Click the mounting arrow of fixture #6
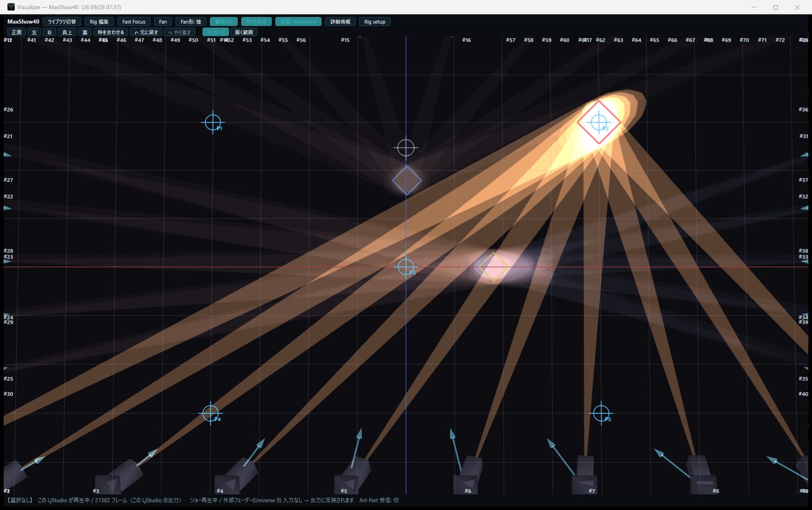This screenshot has height=510, width=812. coord(456,449)
